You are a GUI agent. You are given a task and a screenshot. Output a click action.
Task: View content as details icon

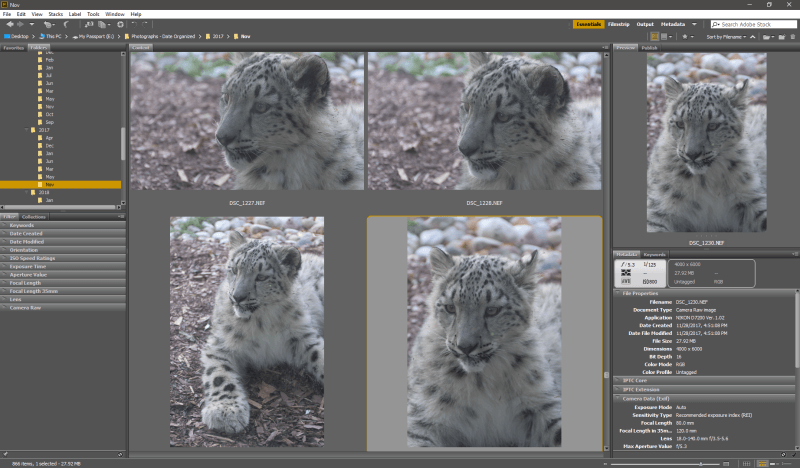click(x=774, y=463)
